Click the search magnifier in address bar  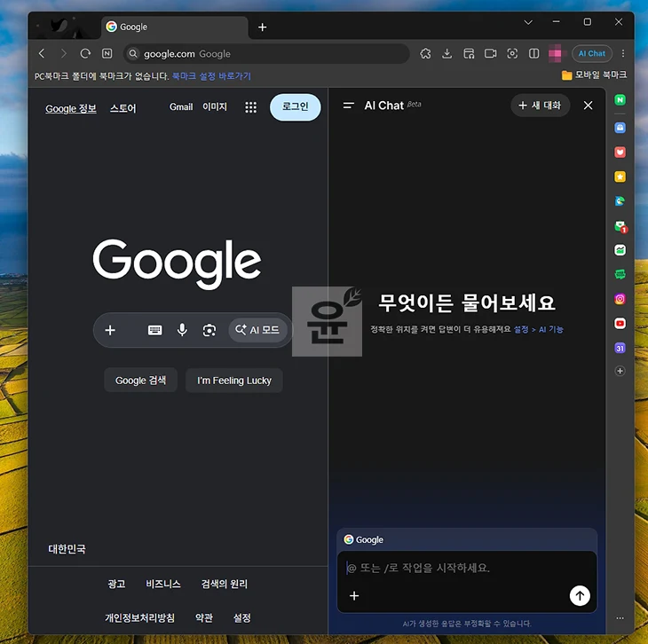coord(133,54)
